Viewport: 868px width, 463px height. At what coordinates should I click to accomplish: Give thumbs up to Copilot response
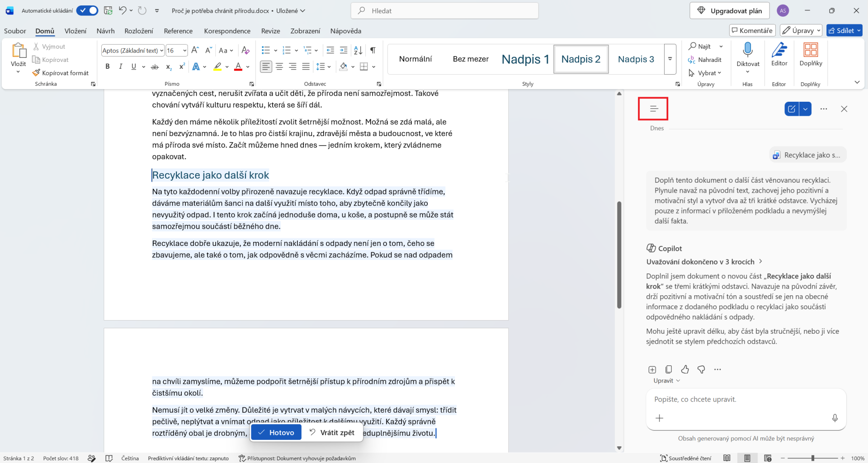685,369
